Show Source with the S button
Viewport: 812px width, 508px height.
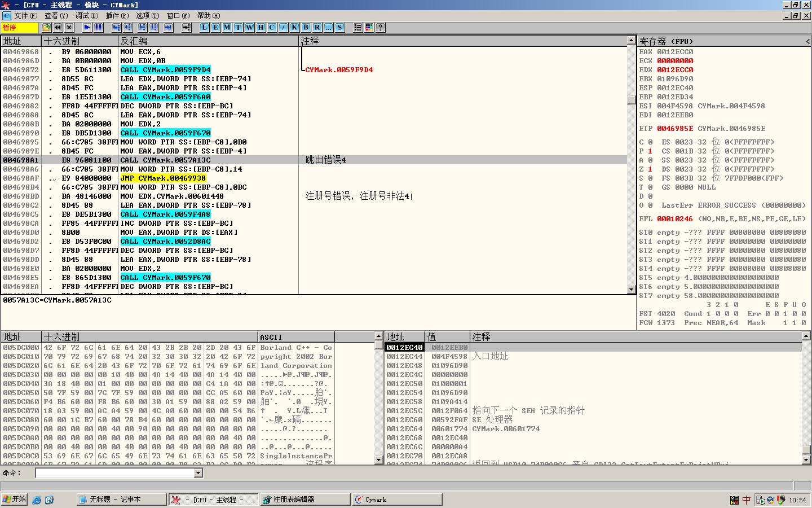click(x=339, y=27)
